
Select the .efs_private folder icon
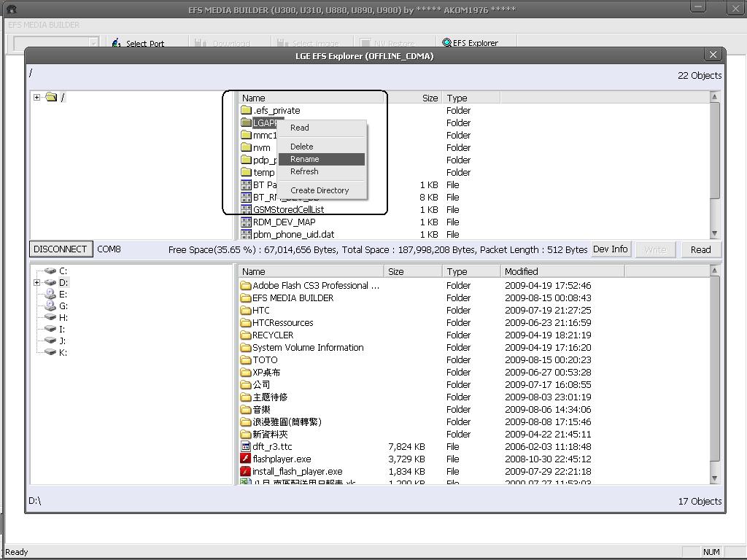click(x=246, y=111)
